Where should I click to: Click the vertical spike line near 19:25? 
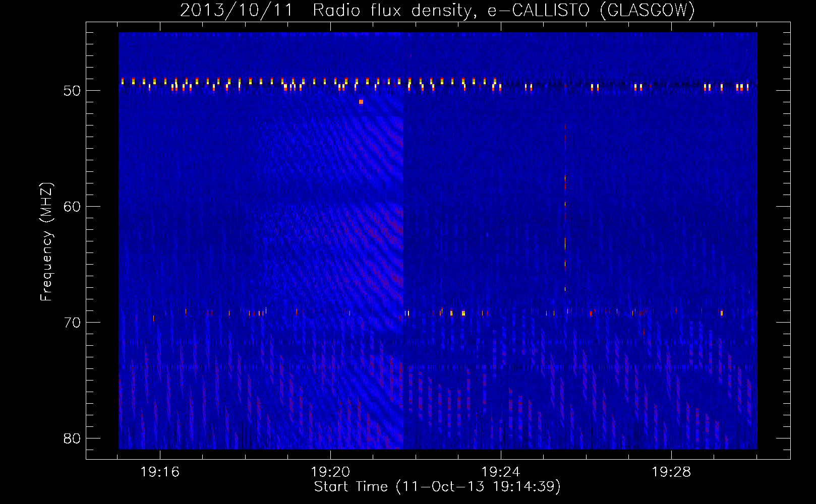click(x=565, y=207)
